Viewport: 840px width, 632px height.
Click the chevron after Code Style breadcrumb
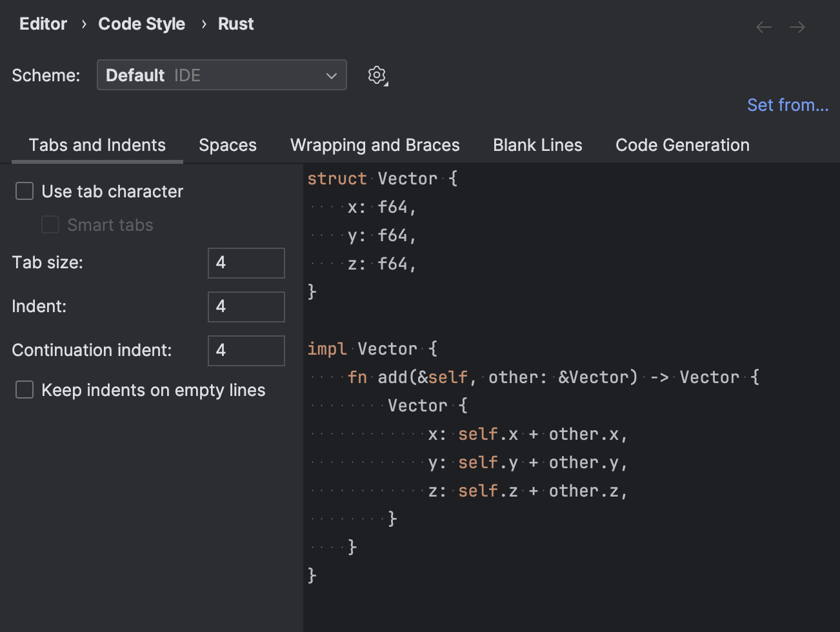point(203,24)
